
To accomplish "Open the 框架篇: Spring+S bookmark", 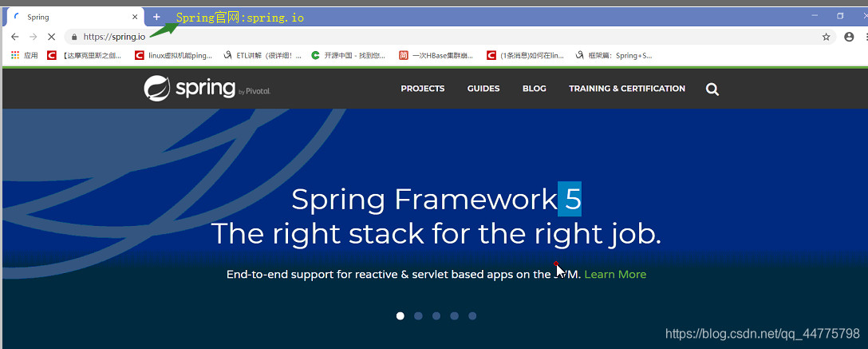I will [614, 55].
